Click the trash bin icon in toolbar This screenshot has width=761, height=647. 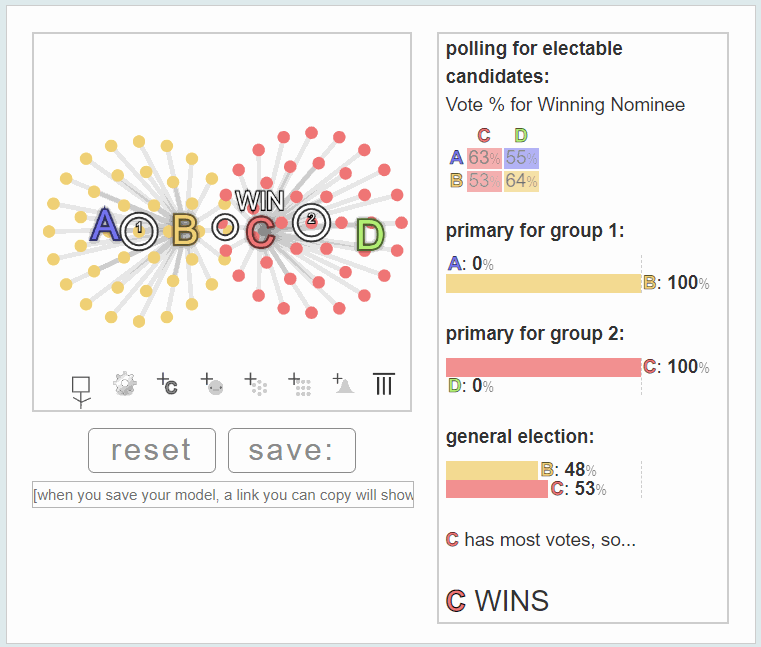384,383
